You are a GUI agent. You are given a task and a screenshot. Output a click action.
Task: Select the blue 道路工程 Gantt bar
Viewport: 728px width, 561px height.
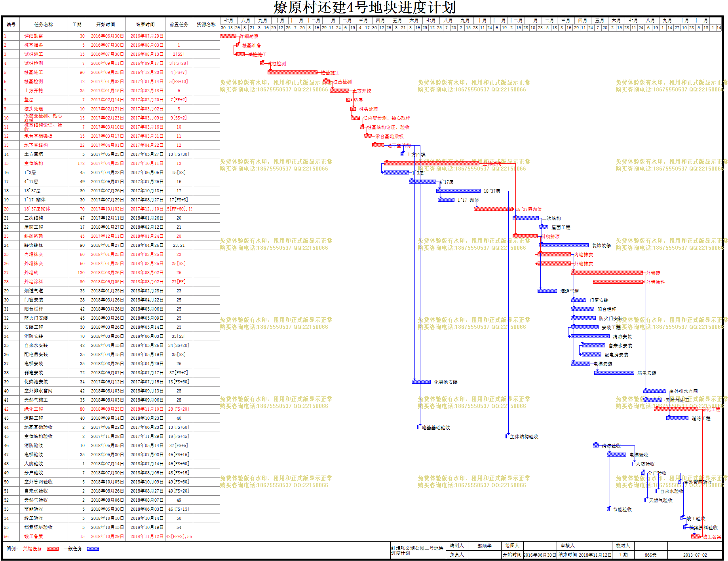pos(677,418)
